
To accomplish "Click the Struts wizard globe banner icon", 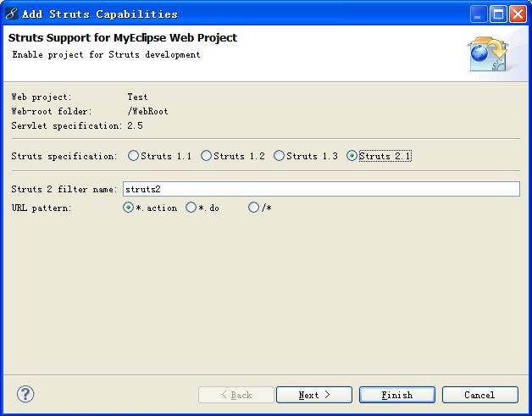I will click(x=488, y=54).
